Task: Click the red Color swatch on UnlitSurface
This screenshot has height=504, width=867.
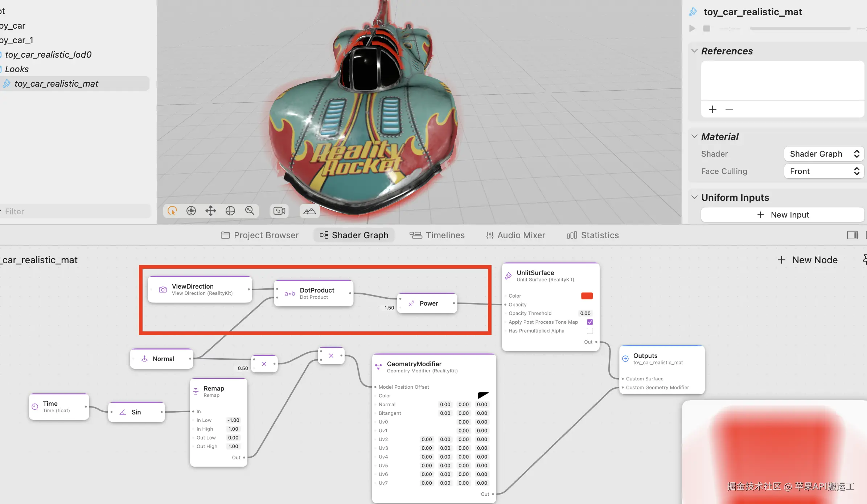Action: coord(587,296)
